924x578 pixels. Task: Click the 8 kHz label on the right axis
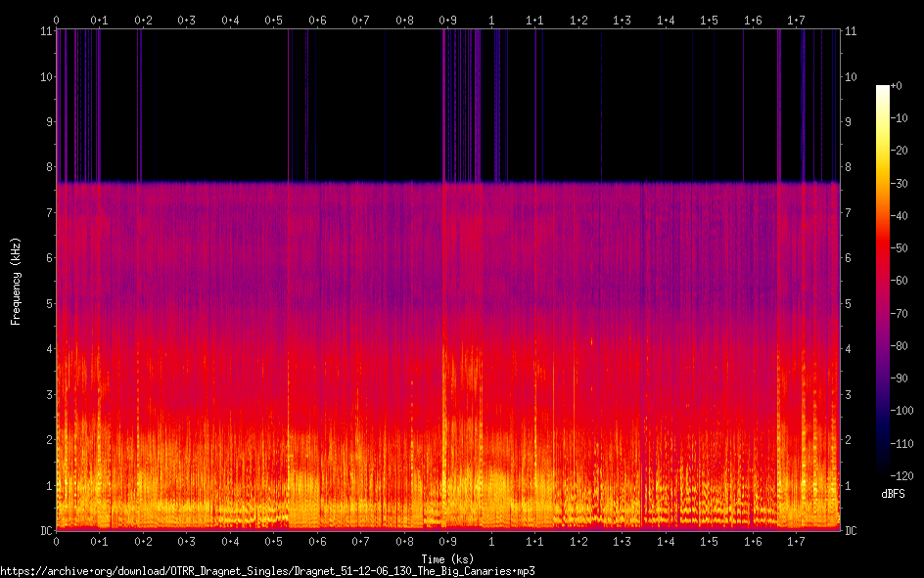coord(849,167)
